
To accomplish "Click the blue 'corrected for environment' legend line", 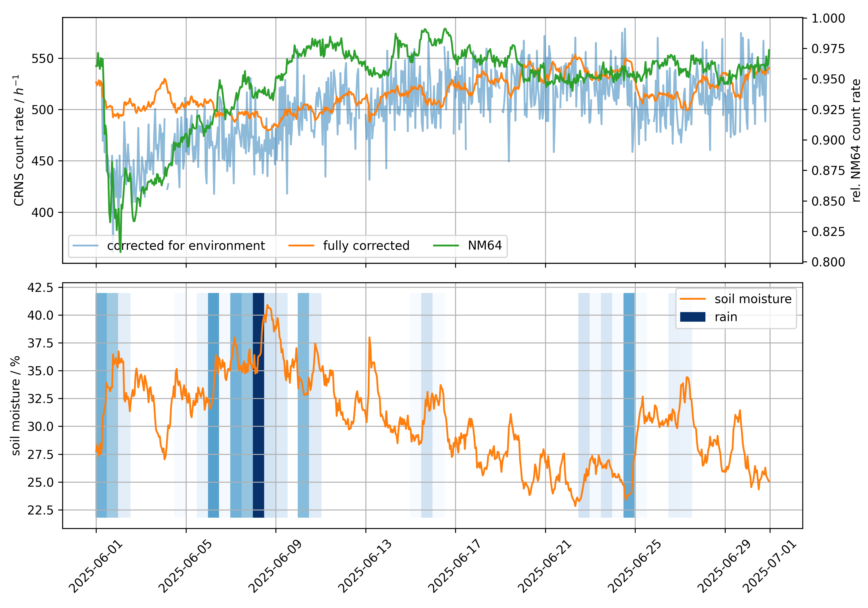I will [x=85, y=246].
